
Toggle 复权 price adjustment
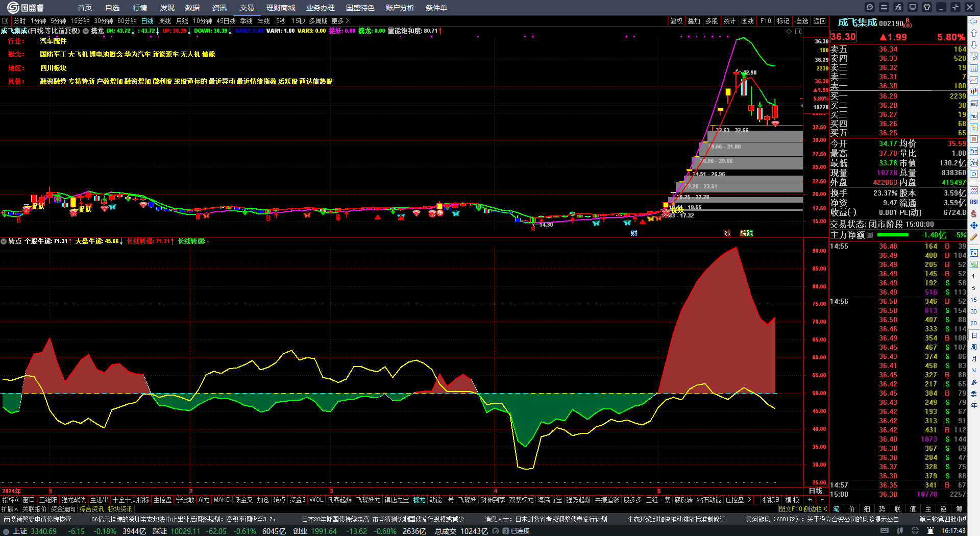(x=676, y=21)
